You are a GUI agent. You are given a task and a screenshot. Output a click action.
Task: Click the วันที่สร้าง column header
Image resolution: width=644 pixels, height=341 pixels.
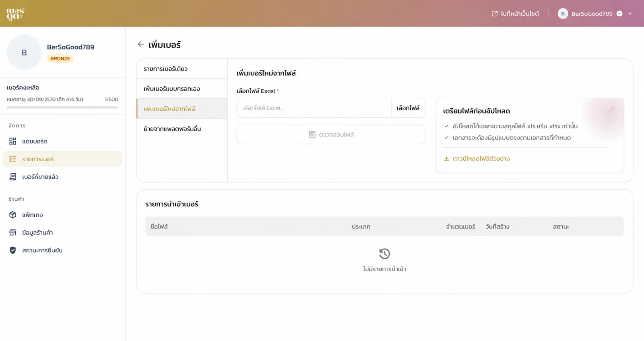pos(497,227)
